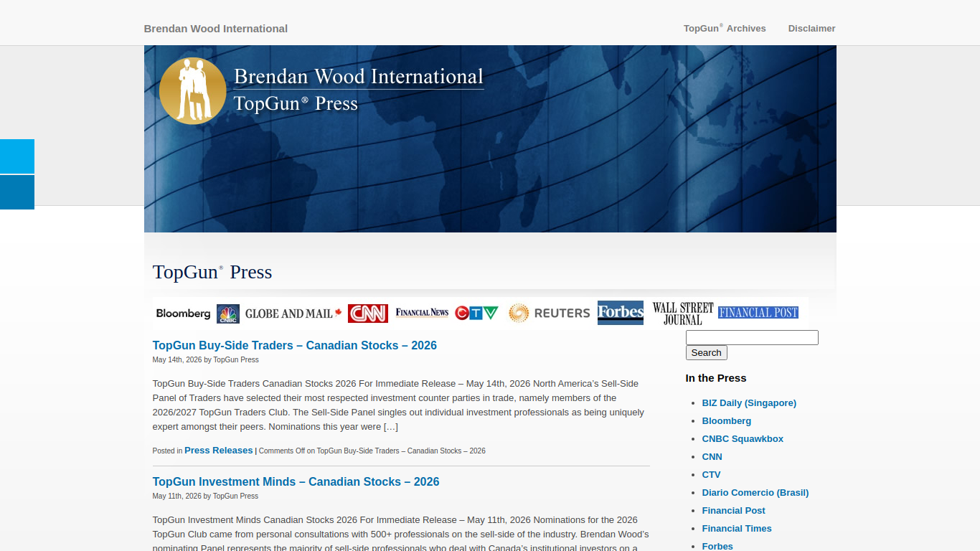Click the red CNN logo
Screen dimensions: 980x551
pos(368,314)
